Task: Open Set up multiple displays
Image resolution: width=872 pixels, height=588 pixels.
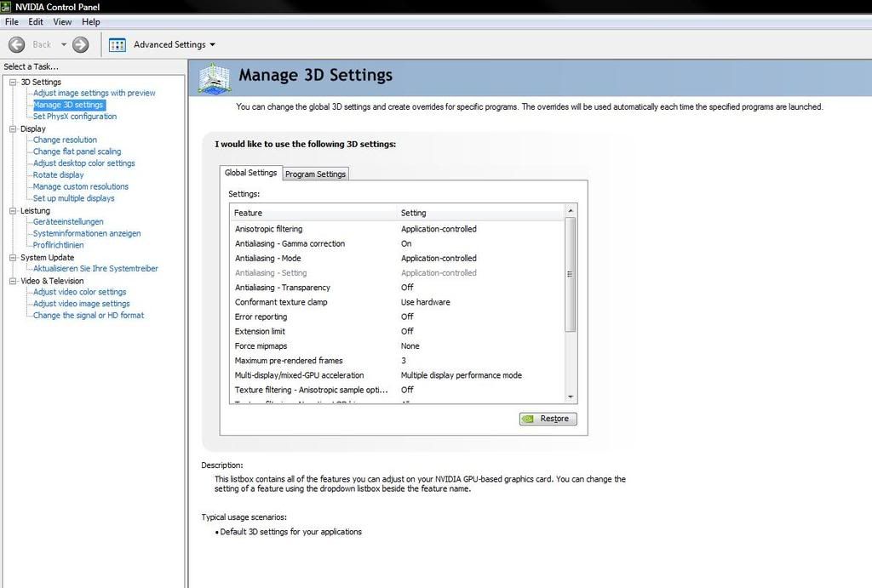Action: click(73, 198)
